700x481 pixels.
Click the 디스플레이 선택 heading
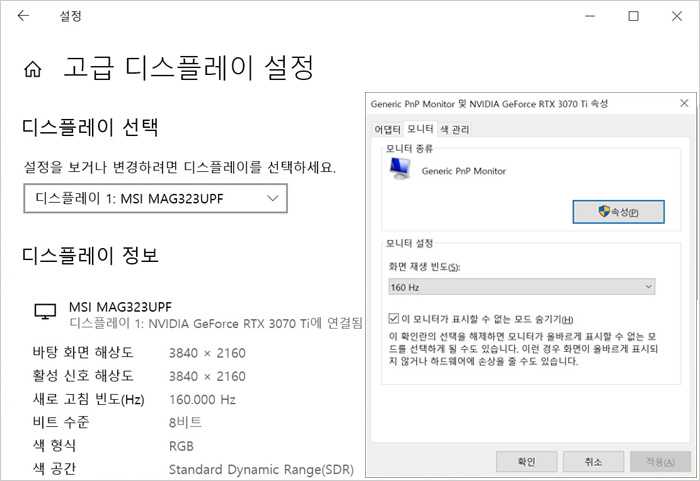pyautogui.click(x=90, y=127)
